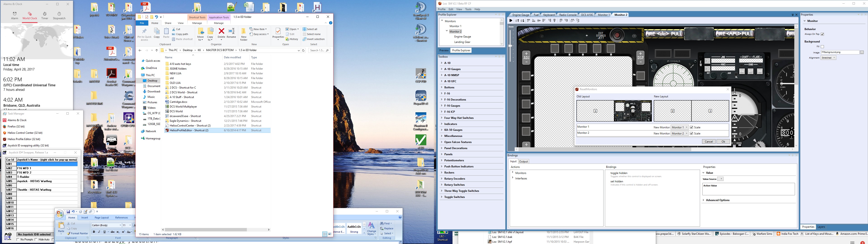Screen dimensions: 868x244
Task: Click the Align Right icon in Helios toolbar
Action: (550, 21)
